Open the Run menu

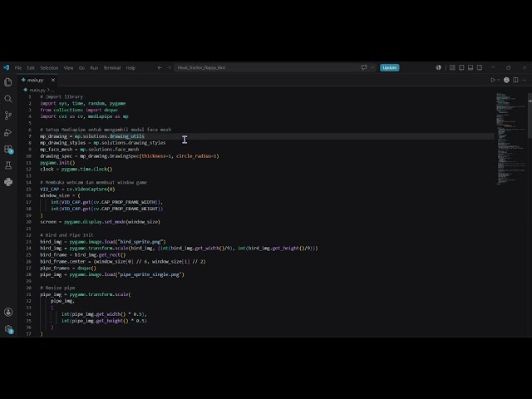pos(94,68)
